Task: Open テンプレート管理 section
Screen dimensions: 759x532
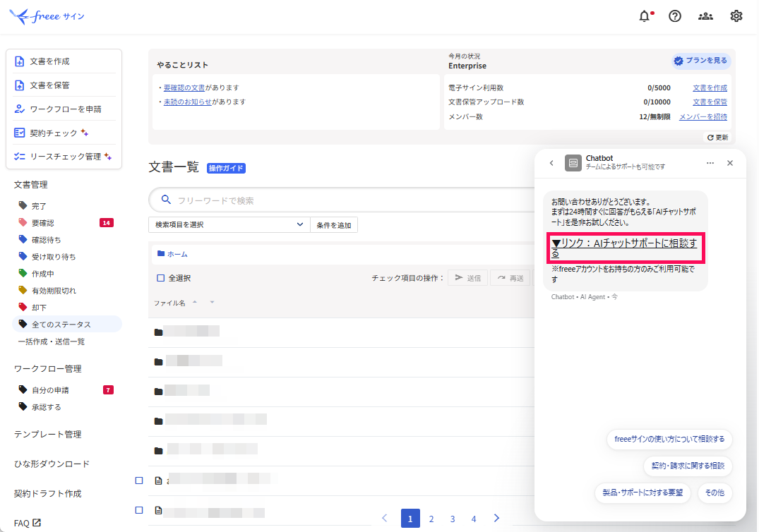Action: 47,435
